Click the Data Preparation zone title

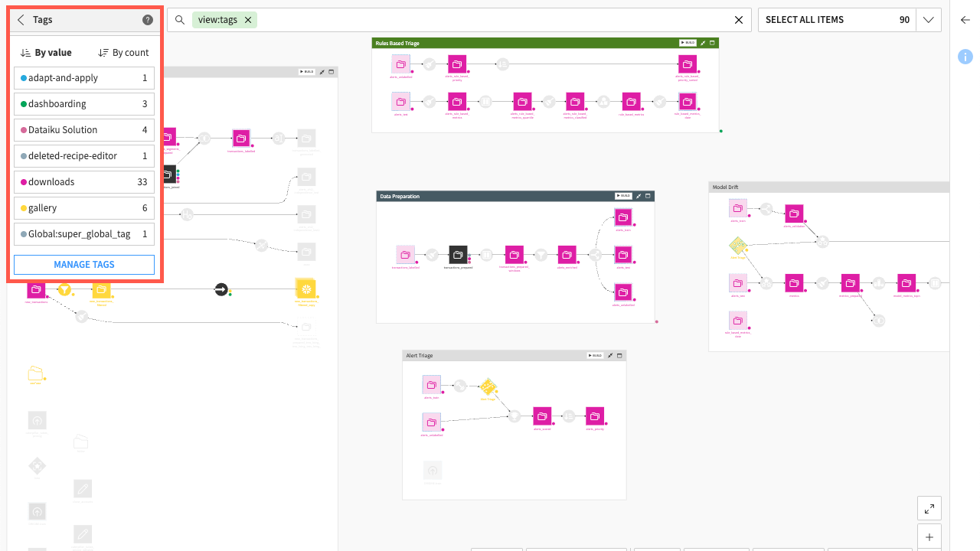pos(400,197)
